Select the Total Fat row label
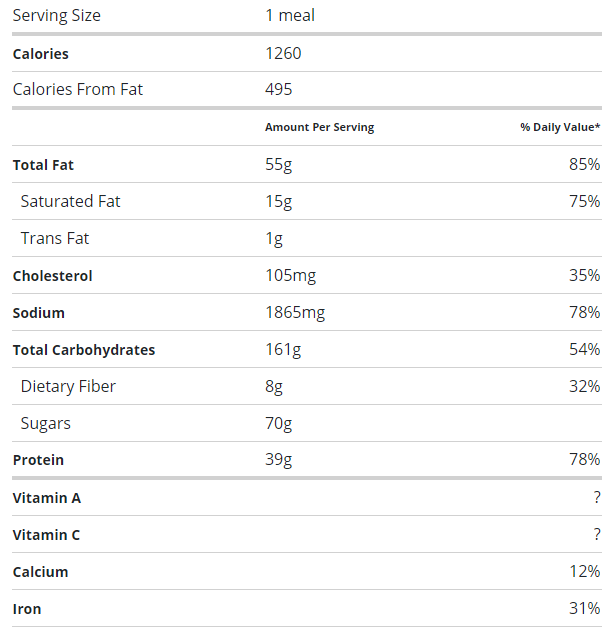The image size is (615, 629). pyautogui.click(x=43, y=165)
